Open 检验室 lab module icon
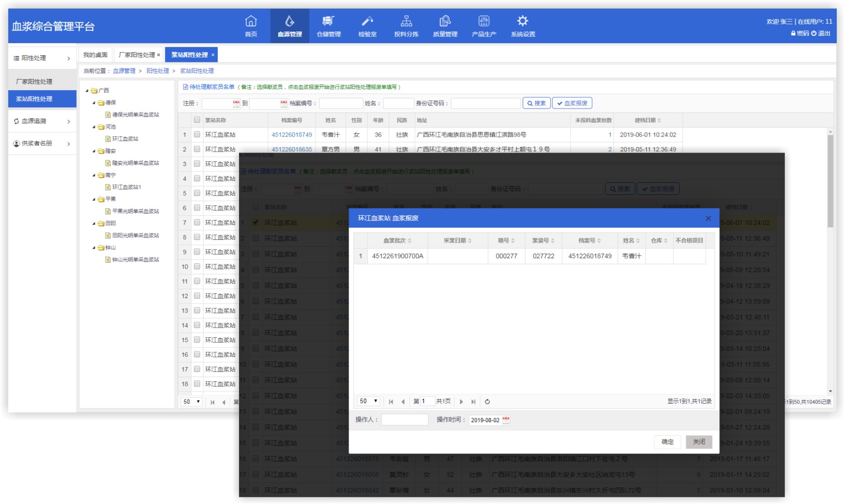The height and width of the screenshot is (504, 845). 367,21
